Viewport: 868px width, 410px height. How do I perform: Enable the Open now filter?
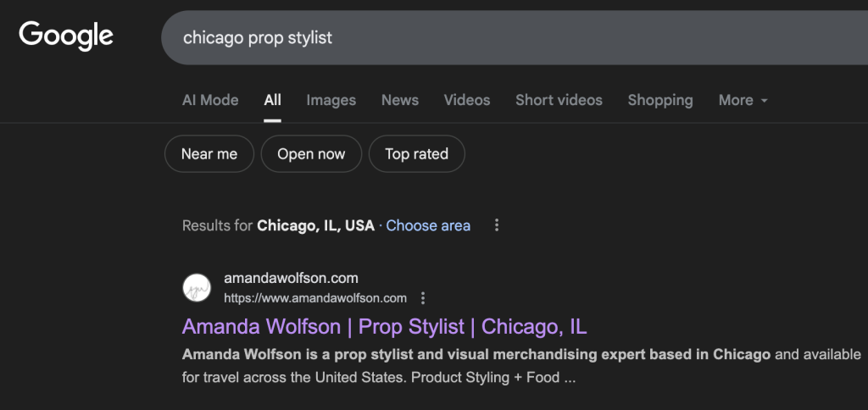[311, 154]
